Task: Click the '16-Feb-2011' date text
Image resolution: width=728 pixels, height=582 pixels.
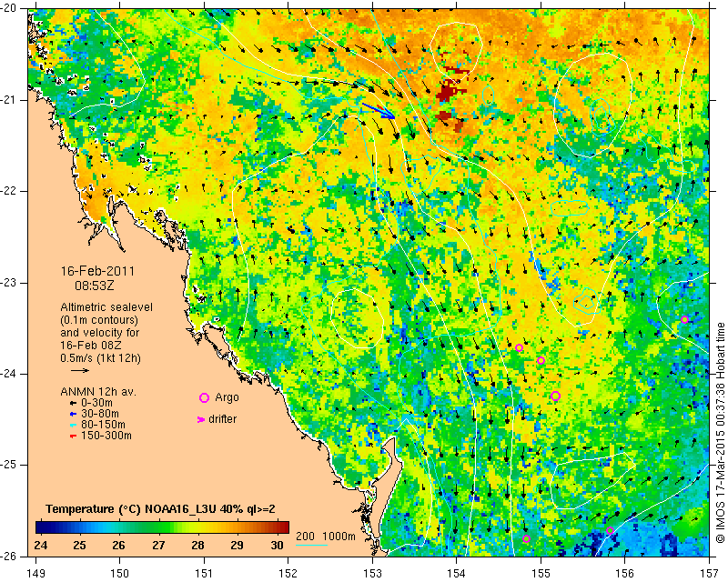Action: [97, 271]
